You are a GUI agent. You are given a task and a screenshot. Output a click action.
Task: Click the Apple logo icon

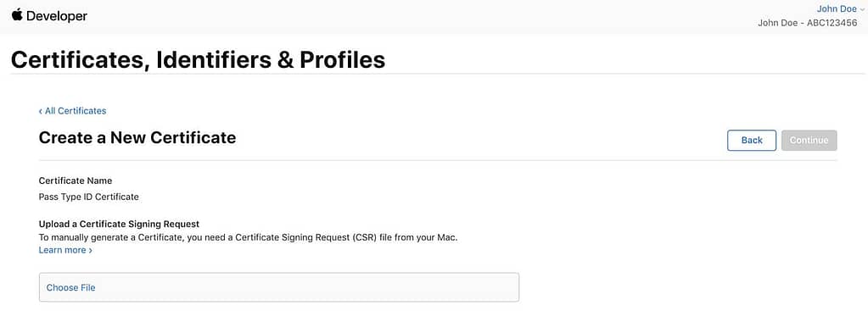(x=17, y=15)
